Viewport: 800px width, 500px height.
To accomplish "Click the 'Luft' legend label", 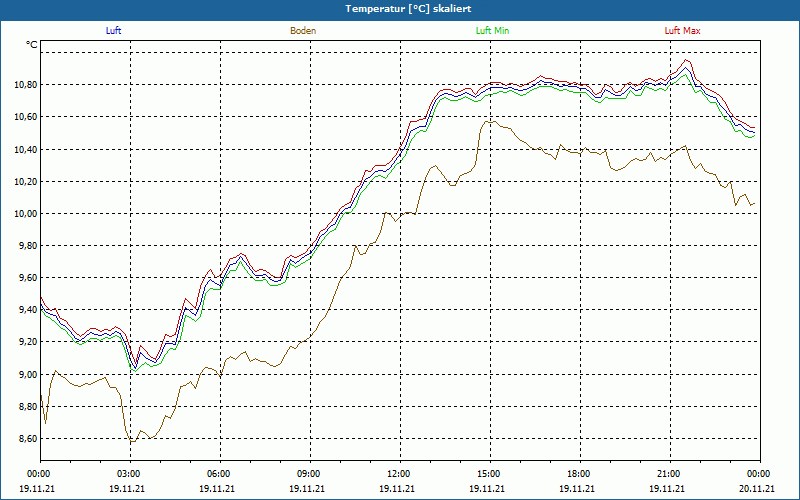I will point(113,31).
